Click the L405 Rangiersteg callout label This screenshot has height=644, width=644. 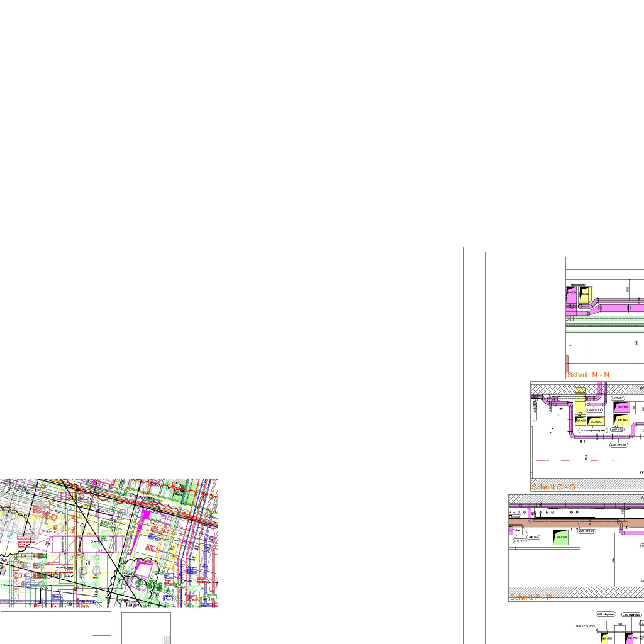pyautogui.click(x=592, y=431)
